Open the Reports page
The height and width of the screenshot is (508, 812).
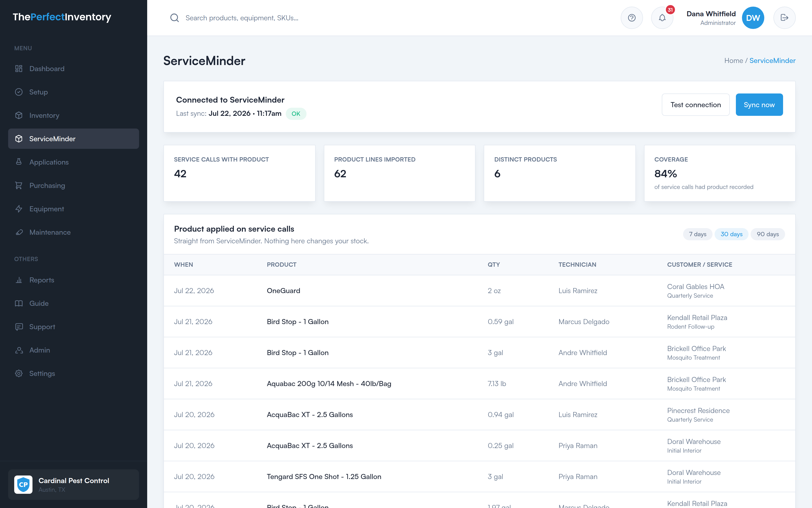coord(74,280)
